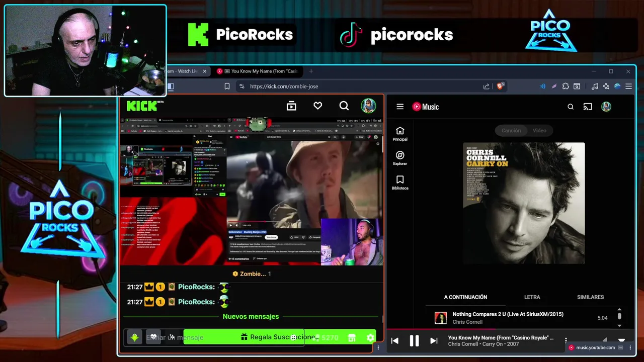Click the Kick live stream video

tap(251, 191)
